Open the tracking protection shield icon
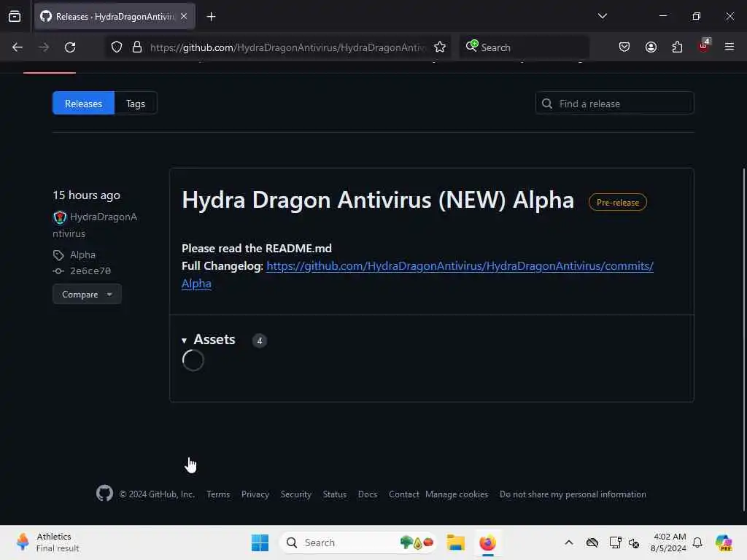 [117, 47]
